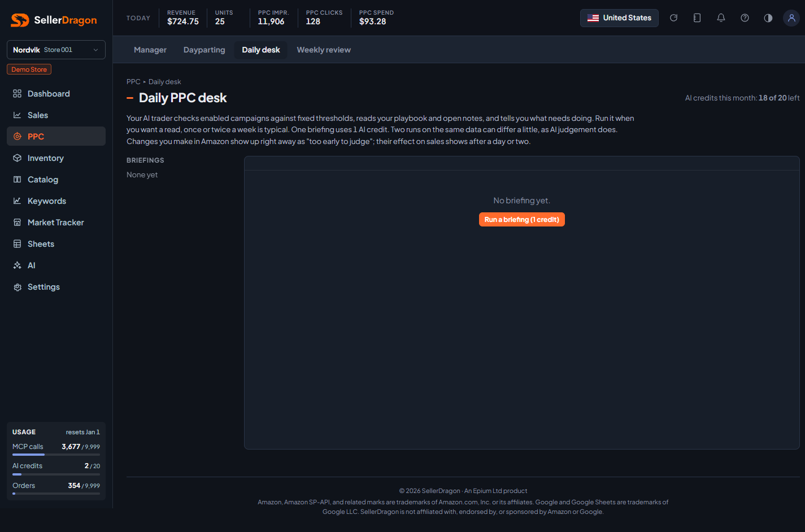Open Dashboard from the sidebar

[x=56, y=94]
